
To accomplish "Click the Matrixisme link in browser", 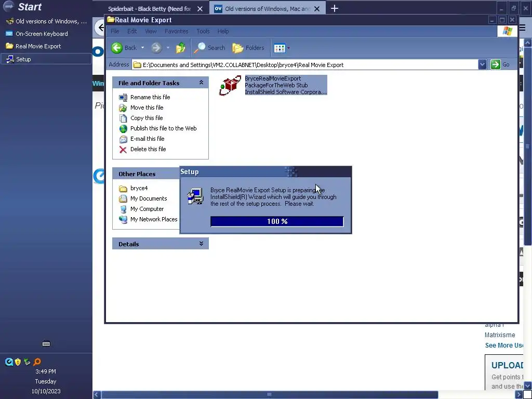I will [x=500, y=335].
